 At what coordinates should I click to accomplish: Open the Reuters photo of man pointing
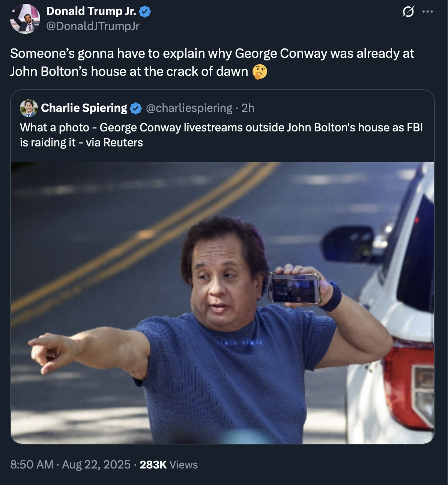coord(222,303)
